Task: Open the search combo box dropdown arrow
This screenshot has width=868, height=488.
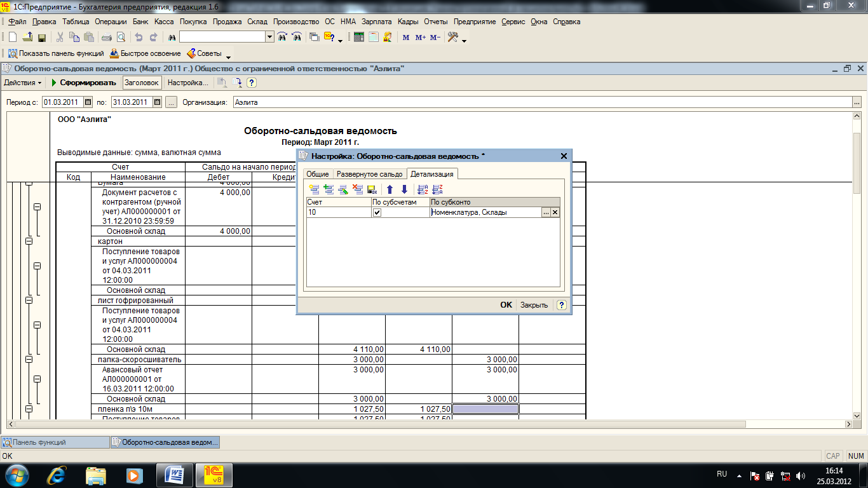Action: pyautogui.click(x=270, y=37)
